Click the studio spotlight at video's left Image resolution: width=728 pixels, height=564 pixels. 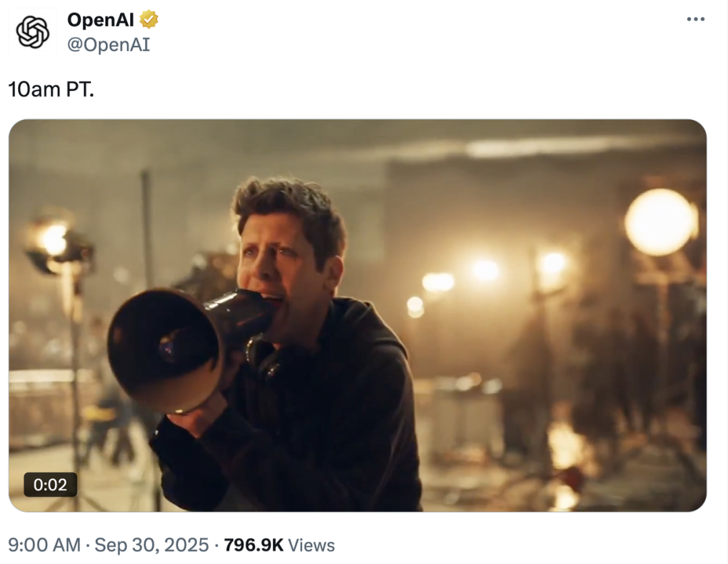point(55,244)
